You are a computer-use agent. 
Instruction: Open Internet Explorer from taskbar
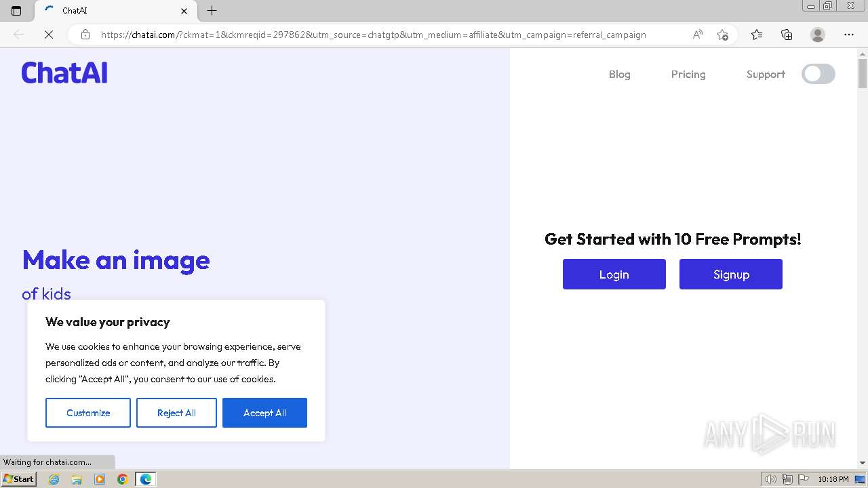(x=54, y=479)
